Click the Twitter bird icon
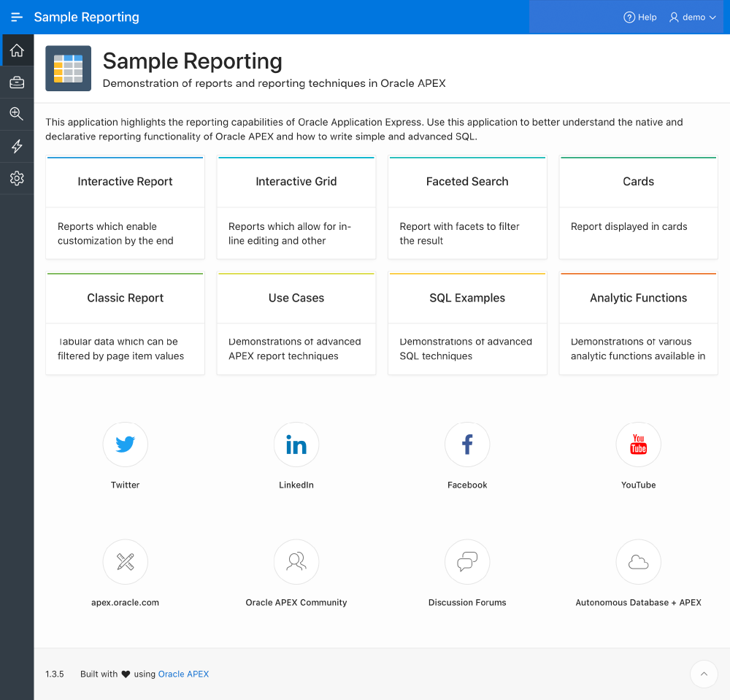730x700 pixels. tap(125, 444)
